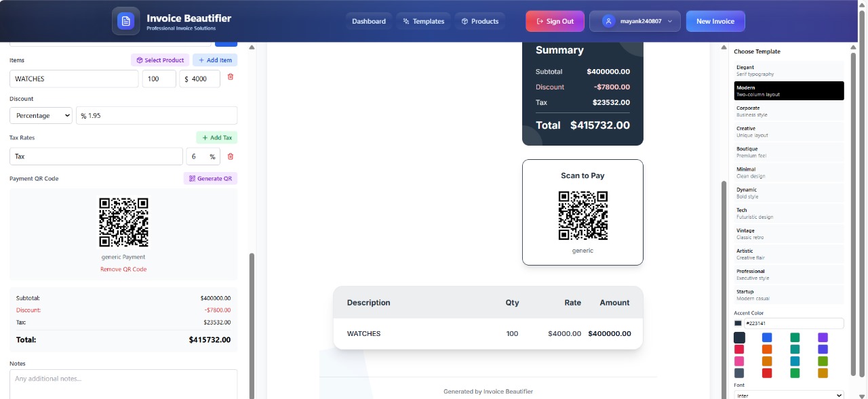This screenshot has width=868, height=399.
Task: Click the Description column header
Action: point(368,303)
